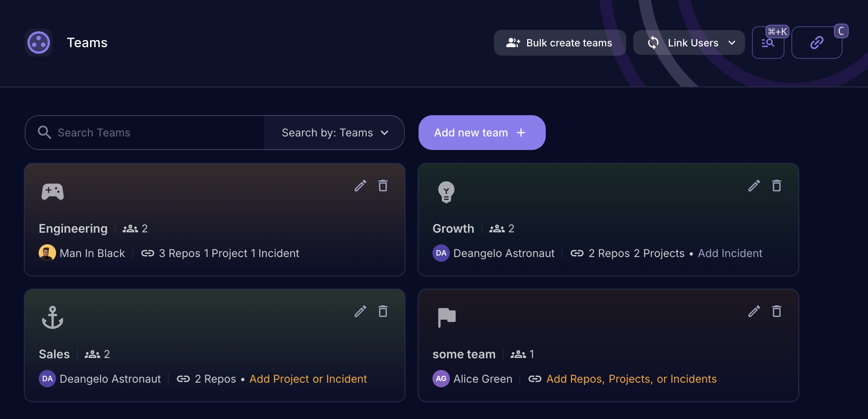The width and height of the screenshot is (868, 419).
Task: Click the gamepad icon on the Engineering card
Action: (x=52, y=191)
